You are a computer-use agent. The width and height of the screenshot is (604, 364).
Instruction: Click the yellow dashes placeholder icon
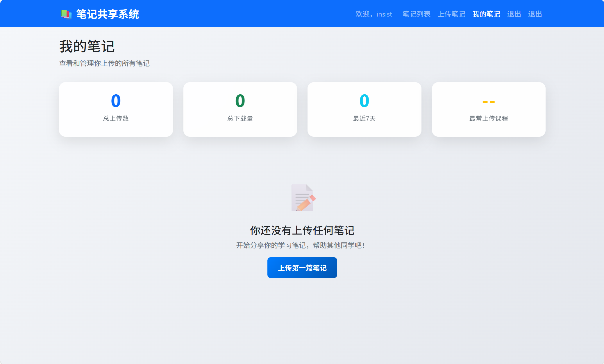coord(488,102)
